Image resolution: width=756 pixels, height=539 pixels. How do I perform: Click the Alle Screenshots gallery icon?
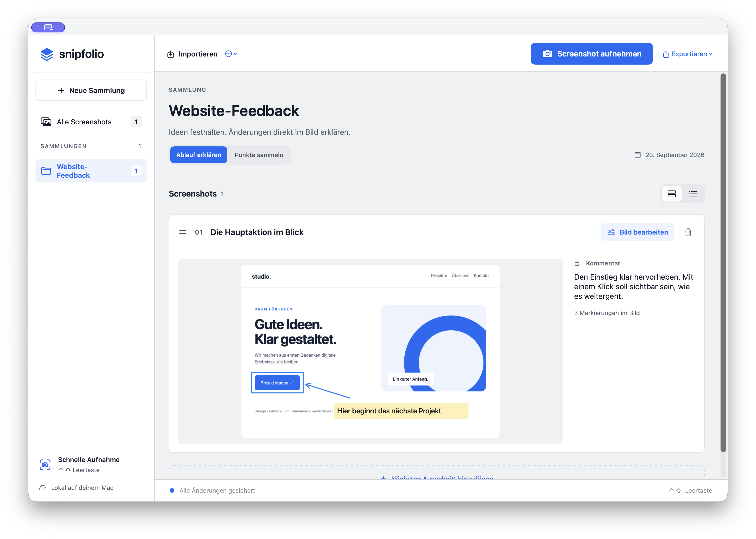46,122
